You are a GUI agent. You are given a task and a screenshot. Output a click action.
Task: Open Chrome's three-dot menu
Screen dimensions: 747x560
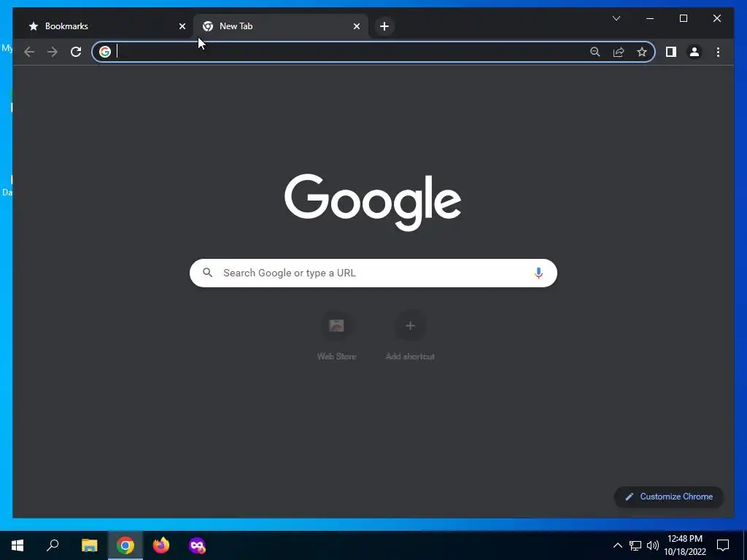718,52
